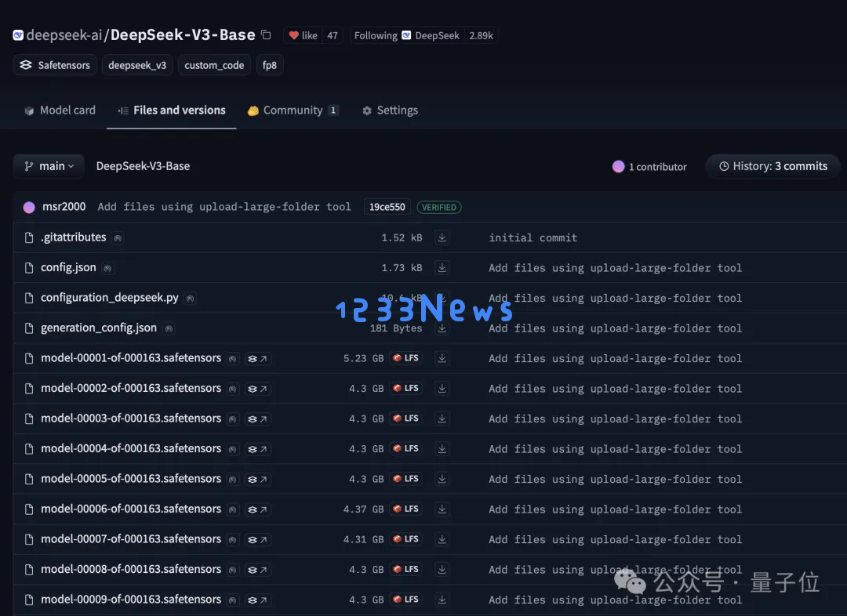Open the latest commit message link
The width and height of the screenshot is (847, 616).
click(x=224, y=207)
